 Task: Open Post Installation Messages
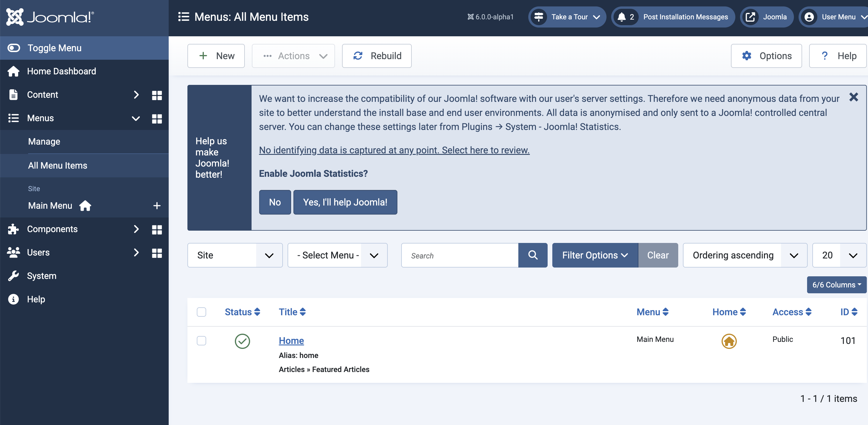tap(673, 17)
